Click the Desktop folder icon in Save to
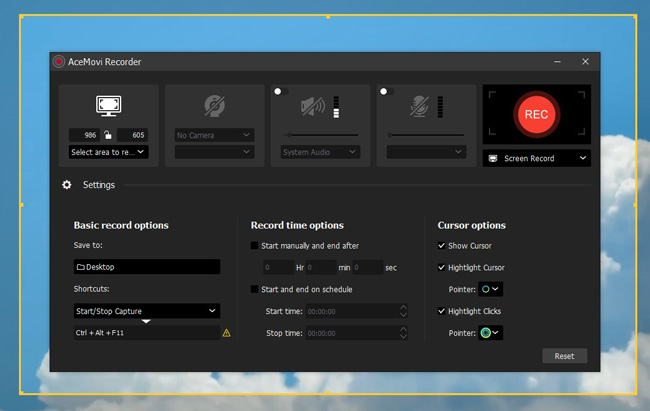Screen dimensions: 650x411 [x=81, y=267]
